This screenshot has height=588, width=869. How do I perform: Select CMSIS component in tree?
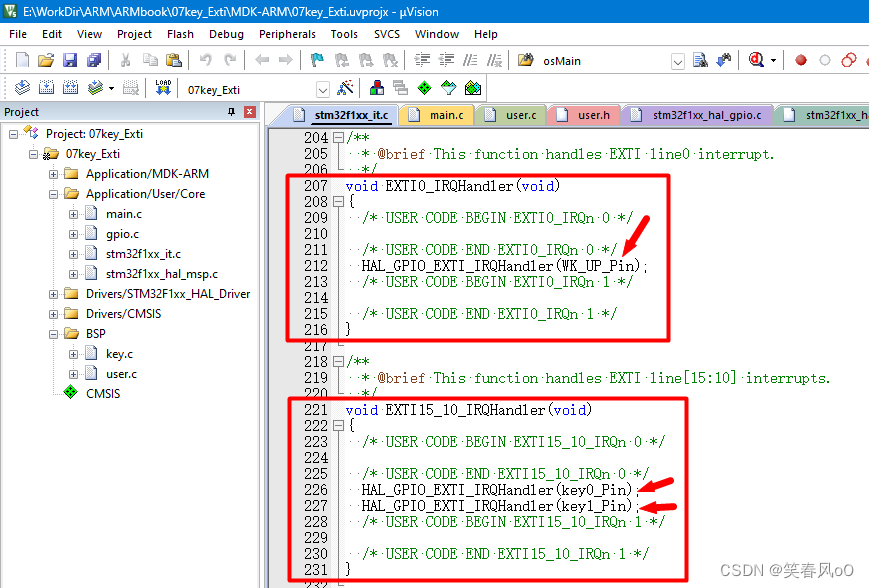[x=103, y=393]
